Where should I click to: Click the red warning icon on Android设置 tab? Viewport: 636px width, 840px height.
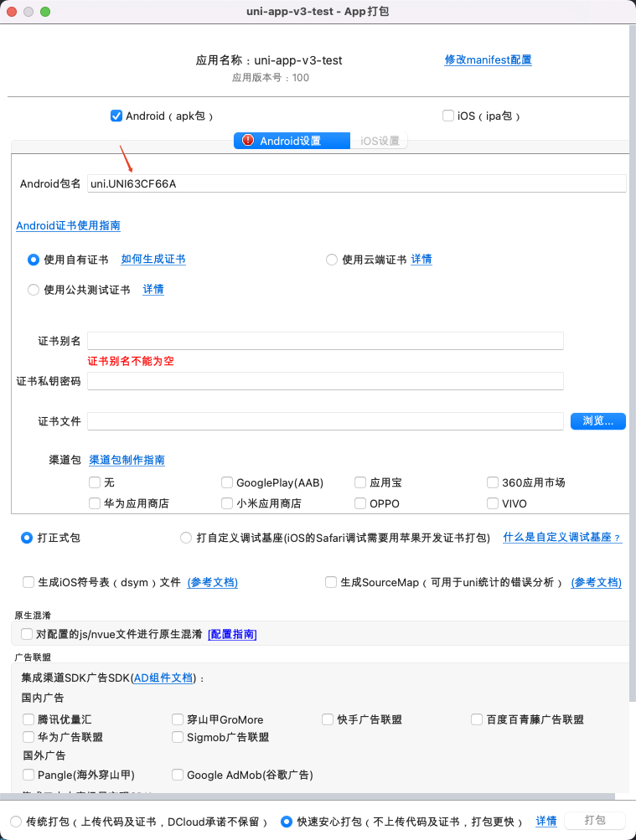tap(247, 141)
